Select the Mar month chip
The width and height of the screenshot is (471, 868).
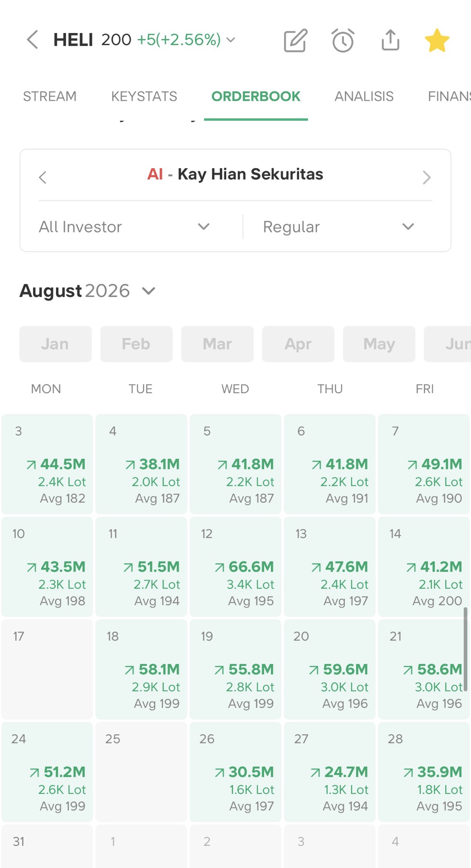(217, 344)
